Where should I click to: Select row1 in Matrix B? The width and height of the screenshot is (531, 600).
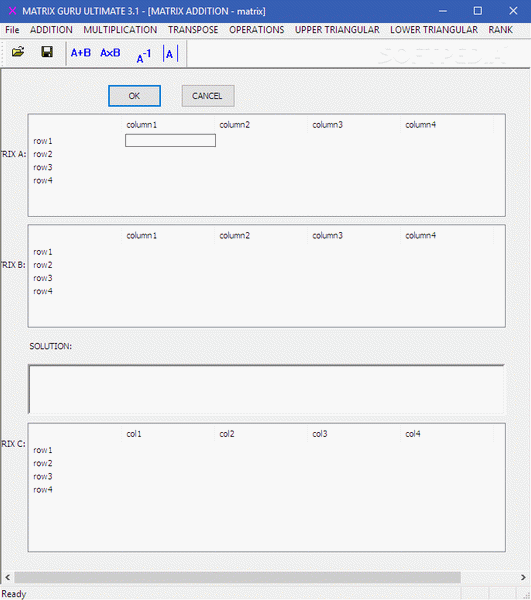[x=43, y=252]
